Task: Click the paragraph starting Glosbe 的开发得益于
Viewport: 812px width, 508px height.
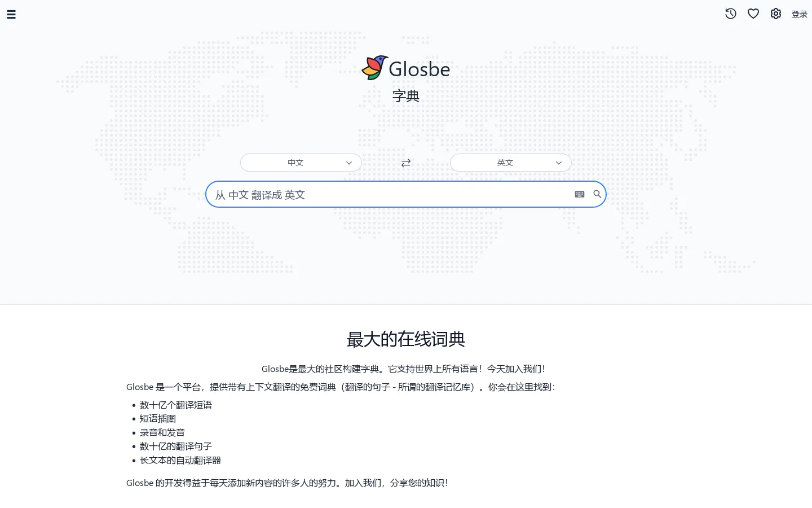Action: [x=288, y=483]
